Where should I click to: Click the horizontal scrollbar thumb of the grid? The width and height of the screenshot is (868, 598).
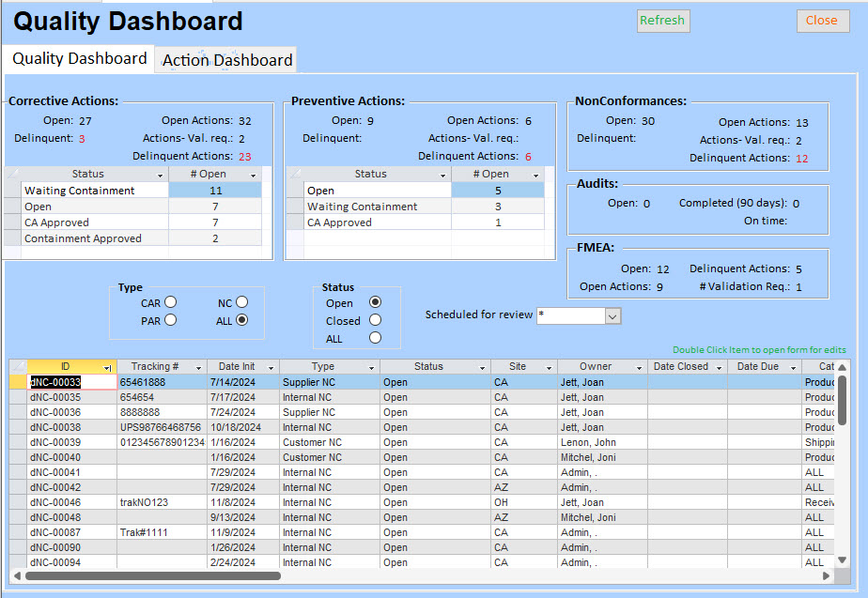(150, 575)
